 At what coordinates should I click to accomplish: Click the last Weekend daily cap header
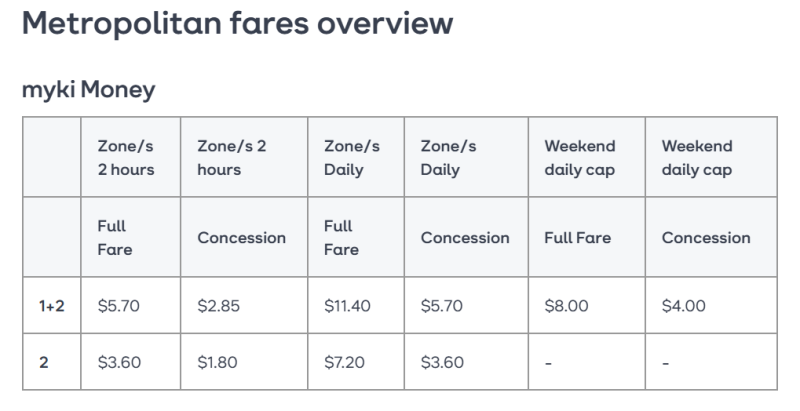pyautogui.click(x=697, y=158)
